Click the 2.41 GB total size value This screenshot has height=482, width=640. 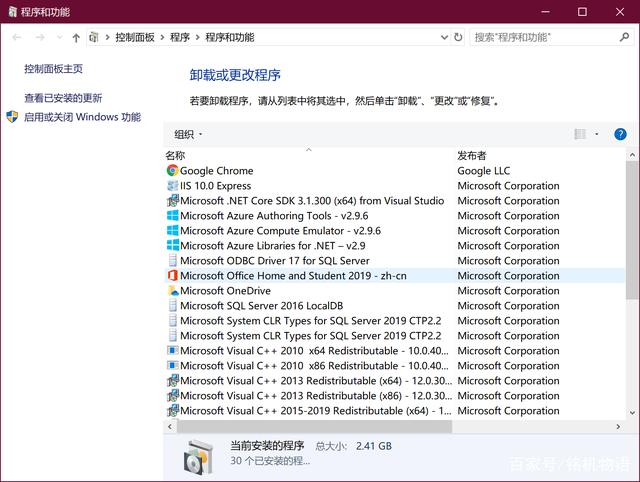pos(374,446)
